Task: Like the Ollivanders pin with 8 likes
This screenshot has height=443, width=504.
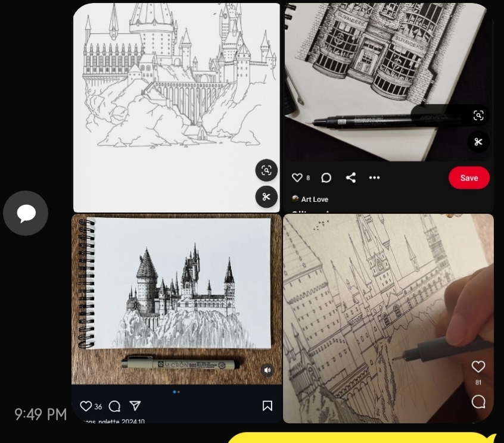Action: (297, 177)
